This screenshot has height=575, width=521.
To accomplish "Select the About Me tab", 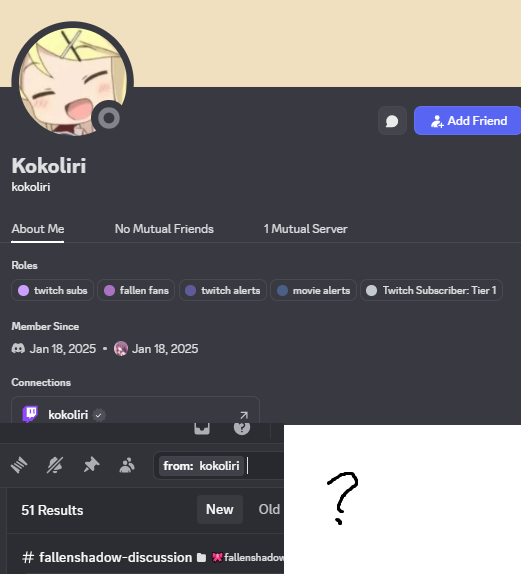I will tap(38, 229).
